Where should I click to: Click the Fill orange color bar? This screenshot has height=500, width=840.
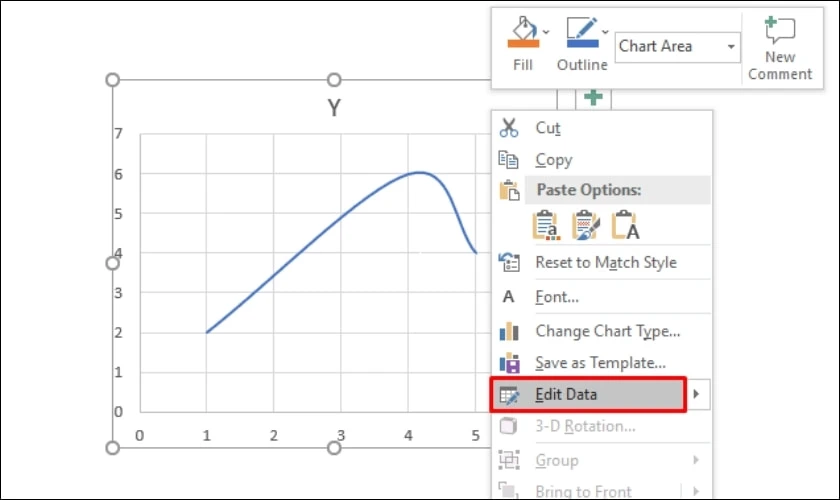[x=523, y=43]
